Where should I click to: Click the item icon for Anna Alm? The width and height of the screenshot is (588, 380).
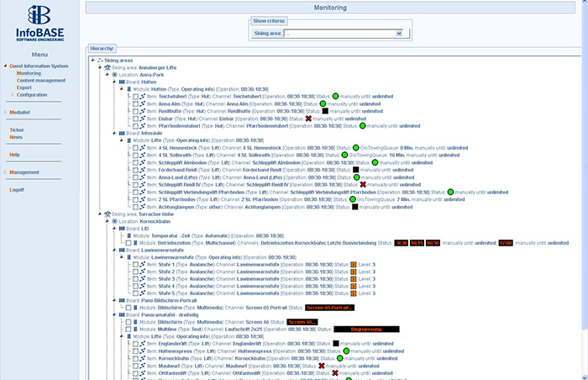pos(143,103)
